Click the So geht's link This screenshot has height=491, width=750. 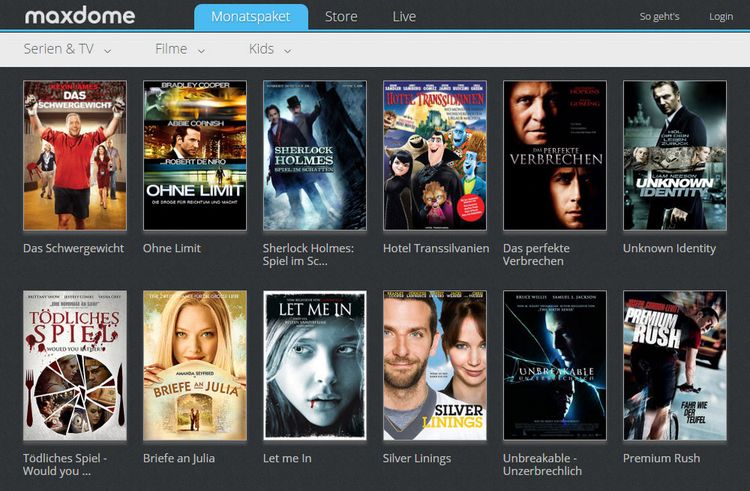[659, 17]
